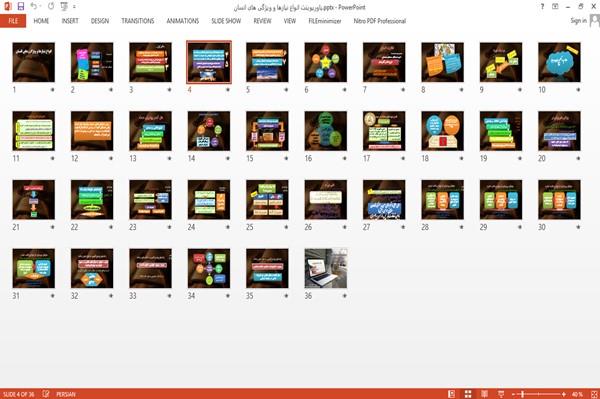Image resolution: width=600 pixels, height=399 pixels.
Task: Switch to the INSERT ribbon tab
Action: point(70,21)
